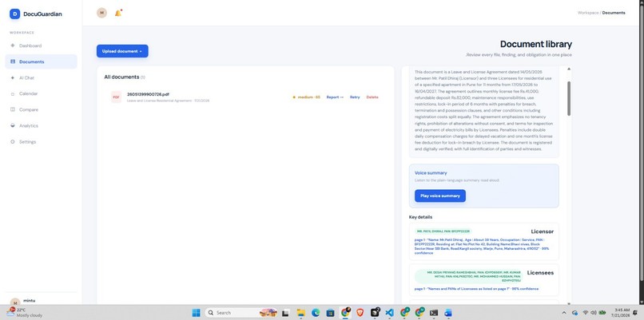The height and width of the screenshot is (320, 644).
Task: Click the Dashboard sidebar icon
Action: pos(12,45)
